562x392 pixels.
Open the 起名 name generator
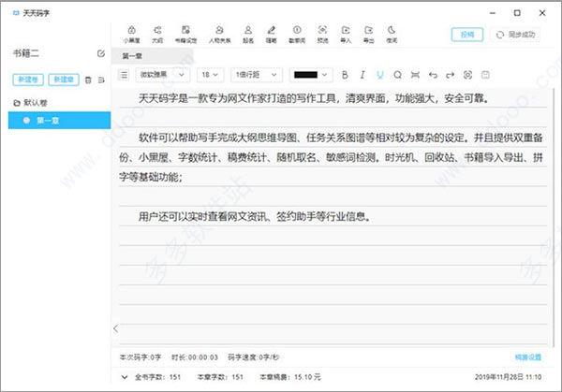click(248, 35)
